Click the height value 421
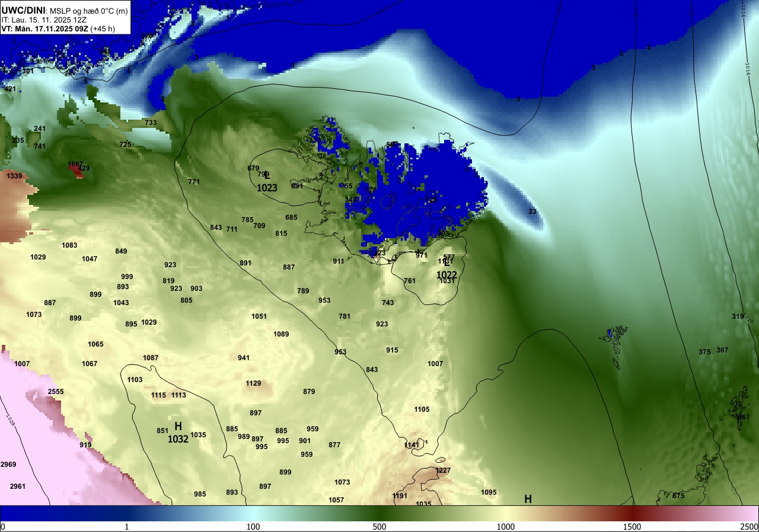 pyautogui.click(x=10, y=89)
